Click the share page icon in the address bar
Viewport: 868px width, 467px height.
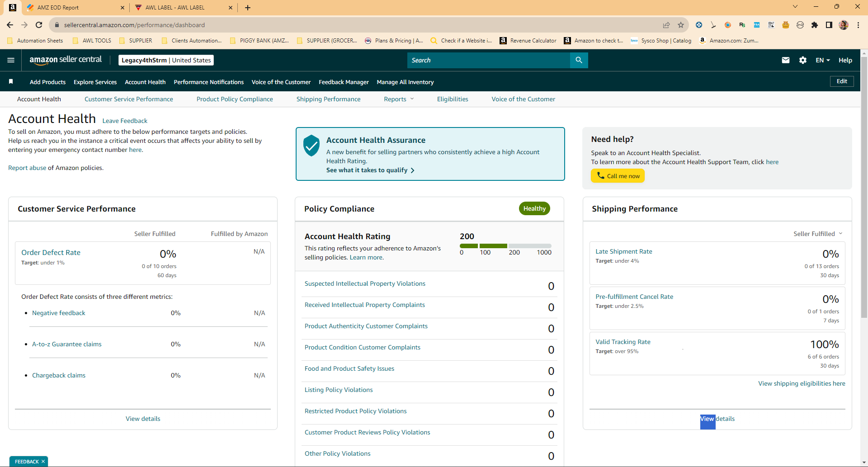click(666, 25)
